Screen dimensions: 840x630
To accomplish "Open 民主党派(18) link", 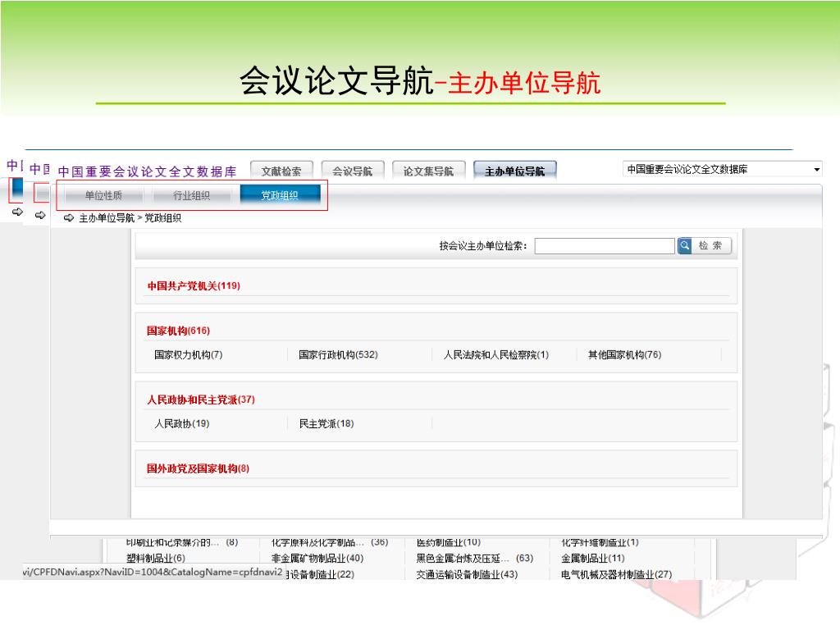I will 326,424.
